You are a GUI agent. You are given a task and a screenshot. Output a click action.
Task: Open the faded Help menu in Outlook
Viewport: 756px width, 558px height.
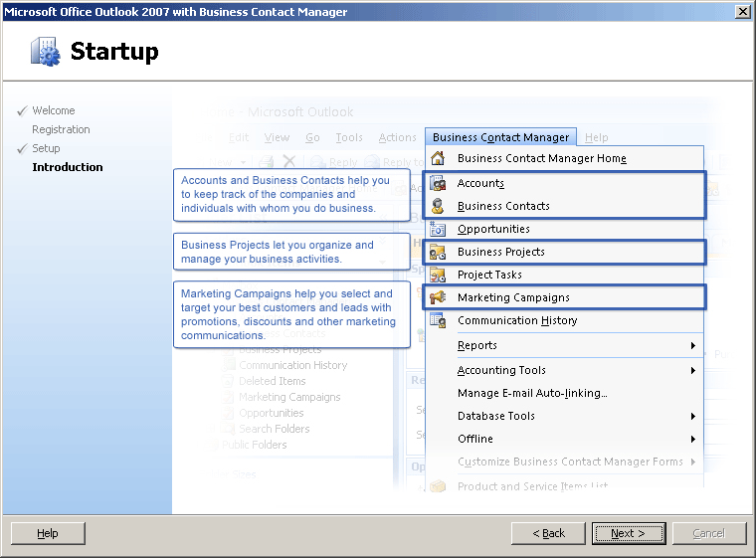tap(597, 137)
